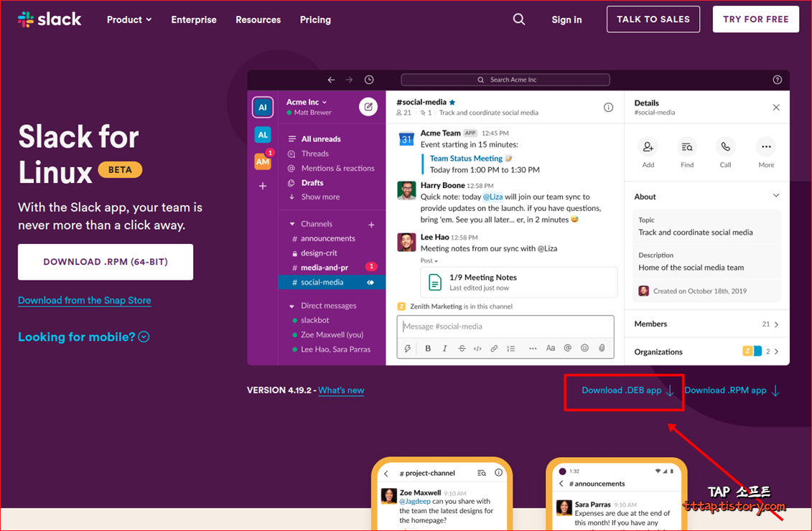Open the site search magnifier icon

519,19
